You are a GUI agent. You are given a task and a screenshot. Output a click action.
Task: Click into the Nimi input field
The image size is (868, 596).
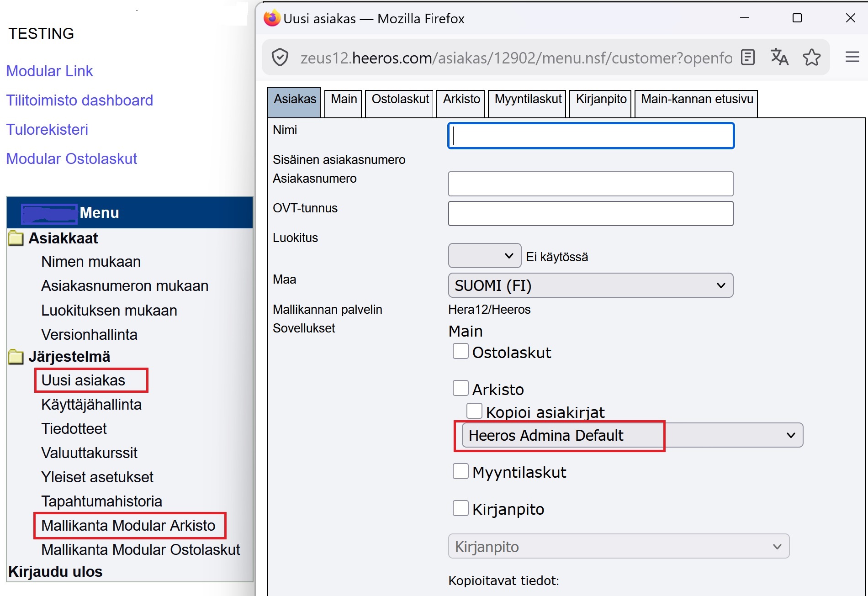pyautogui.click(x=591, y=136)
